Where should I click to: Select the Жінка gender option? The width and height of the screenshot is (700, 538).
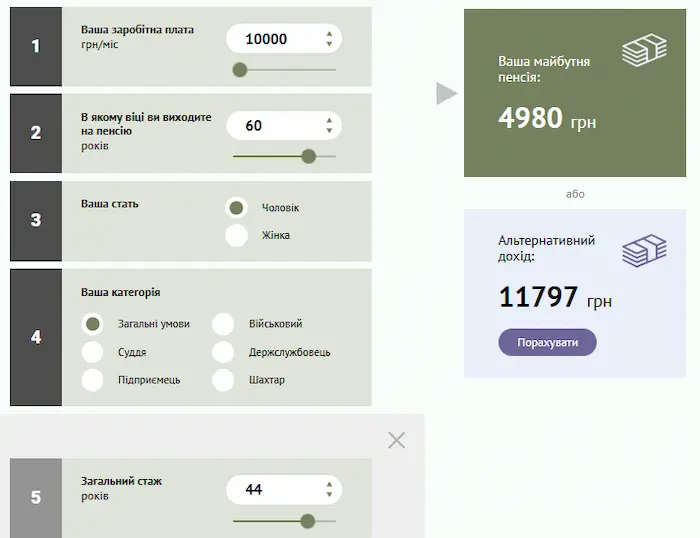[x=236, y=235]
